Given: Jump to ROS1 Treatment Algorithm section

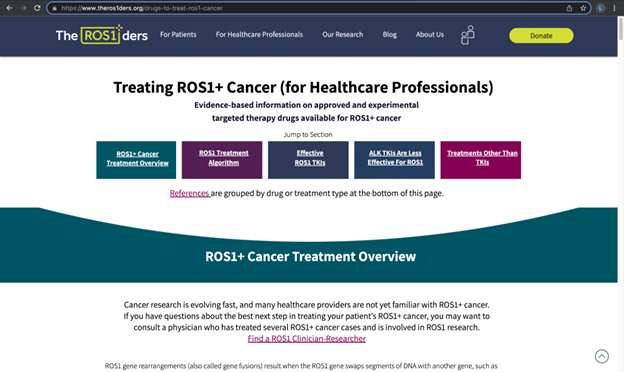Looking at the screenshot, I should point(222,160).
